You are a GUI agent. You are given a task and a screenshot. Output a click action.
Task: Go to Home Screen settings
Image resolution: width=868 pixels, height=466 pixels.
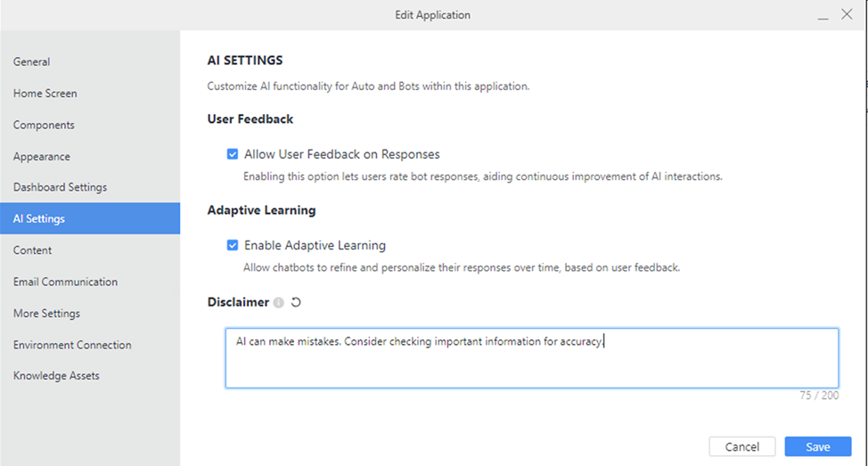[x=45, y=94]
